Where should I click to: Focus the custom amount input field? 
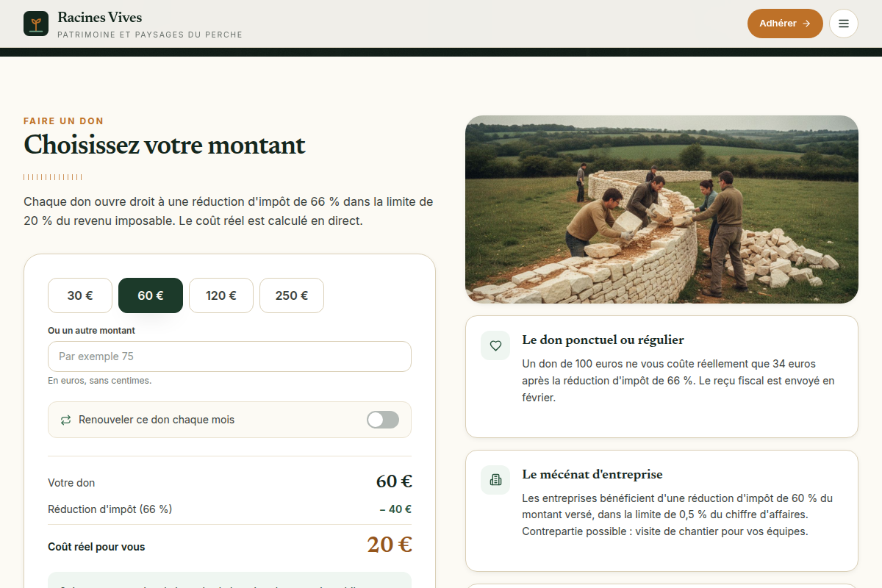tap(229, 356)
